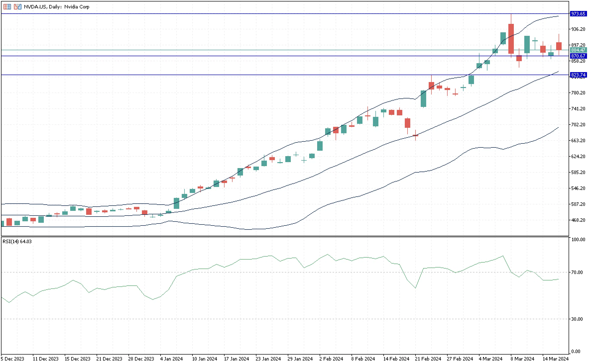Toggle the one-click trading panel icon
The image size is (591, 364).
pos(17,7)
